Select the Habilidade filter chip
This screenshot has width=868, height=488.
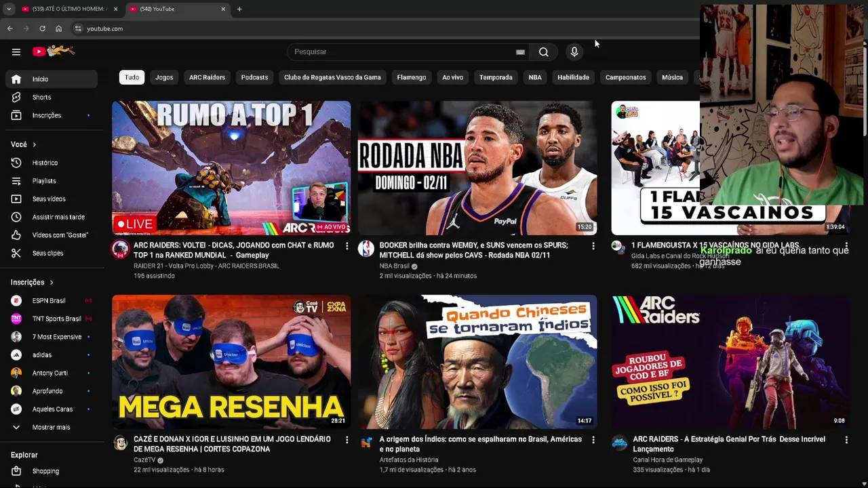573,77
